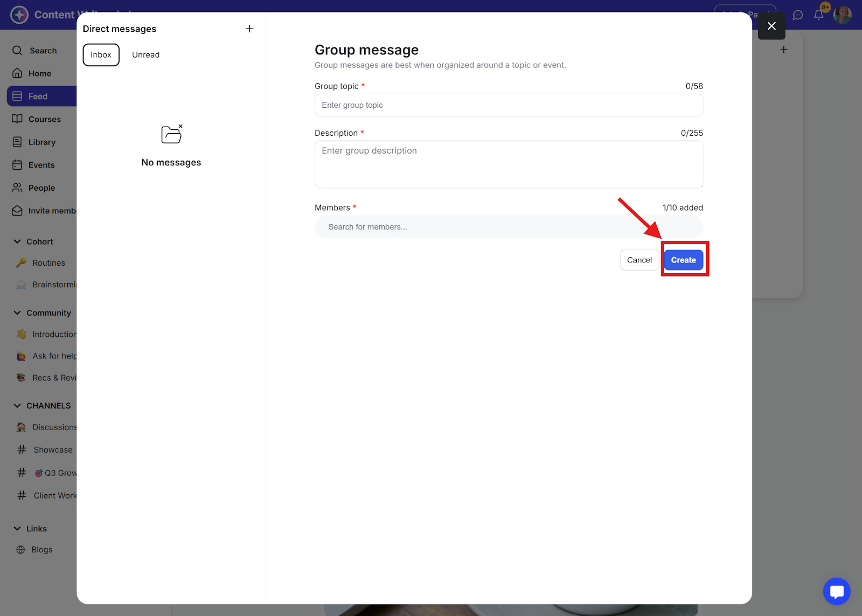Click the Routines key emoji icon
Viewport: 862px width, 616px height.
point(21,263)
